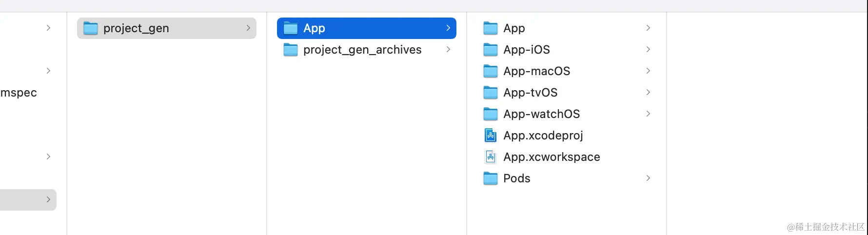Expand the Pods folder chevron
Image resolution: width=868 pixels, height=235 pixels.
coord(648,178)
